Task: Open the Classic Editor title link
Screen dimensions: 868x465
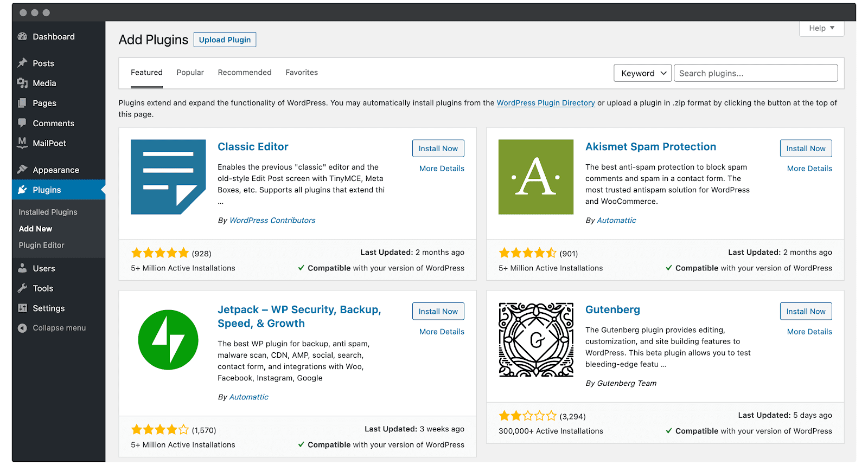Action: (253, 146)
